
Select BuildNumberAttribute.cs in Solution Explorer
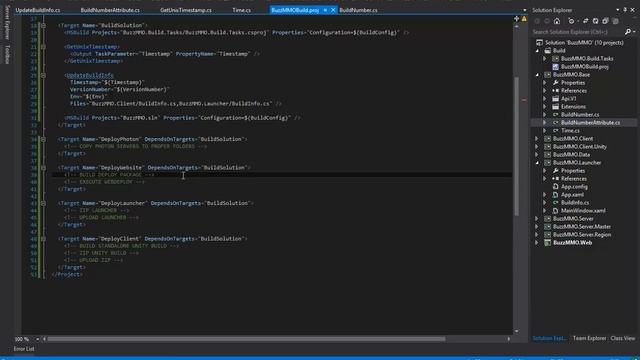pos(590,123)
